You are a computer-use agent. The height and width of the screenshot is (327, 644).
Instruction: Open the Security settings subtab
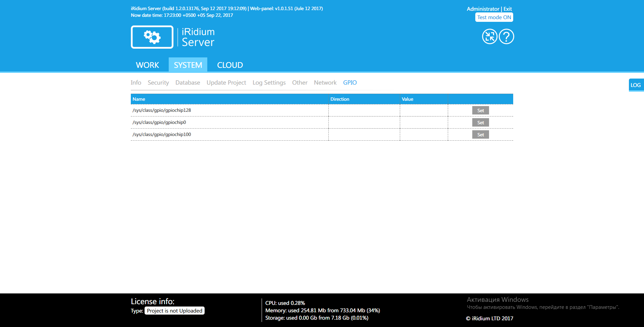click(158, 83)
